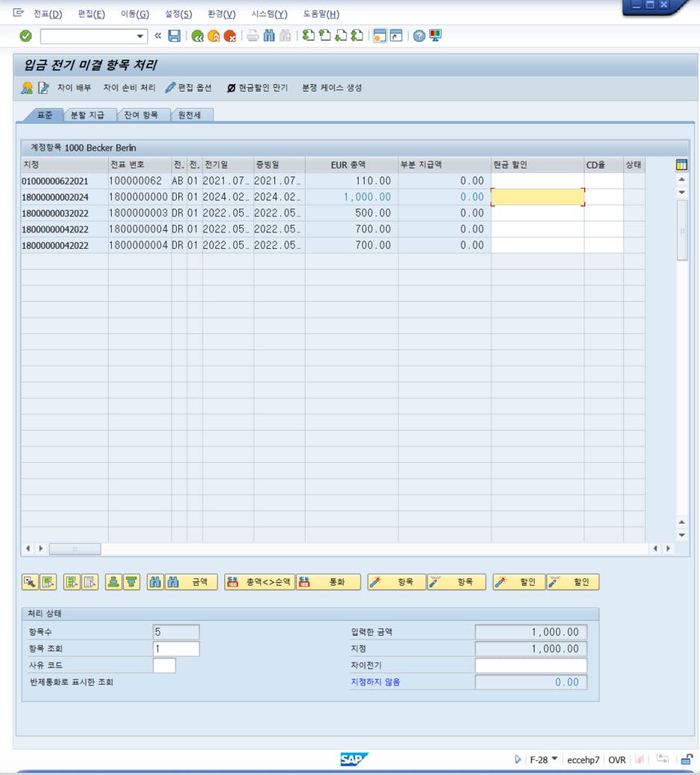
Task: Jump with the Last Page icon
Action: click(x=357, y=36)
